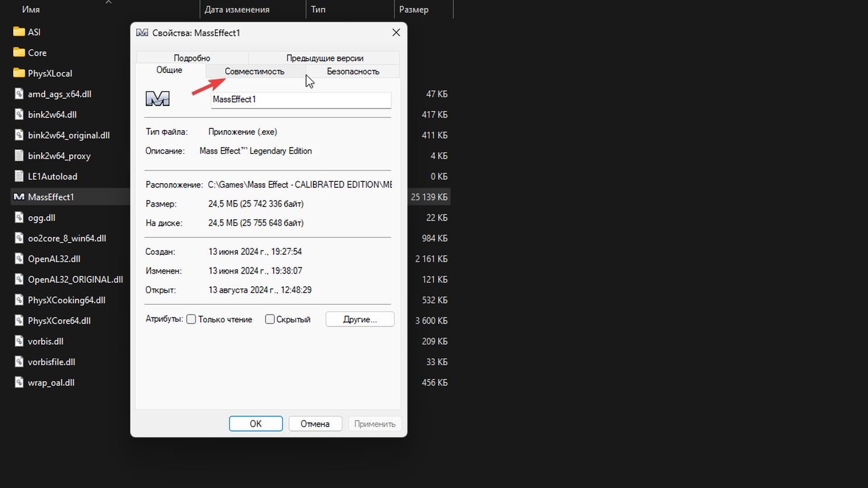The image size is (868, 488).
Task: Click the MassEffect1 app icon in the file list
Action: (19, 197)
